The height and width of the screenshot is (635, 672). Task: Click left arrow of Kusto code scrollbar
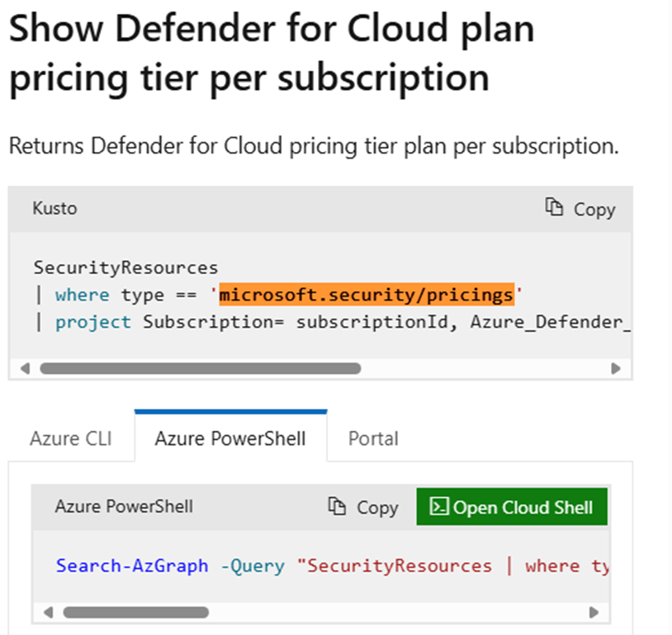point(25,368)
